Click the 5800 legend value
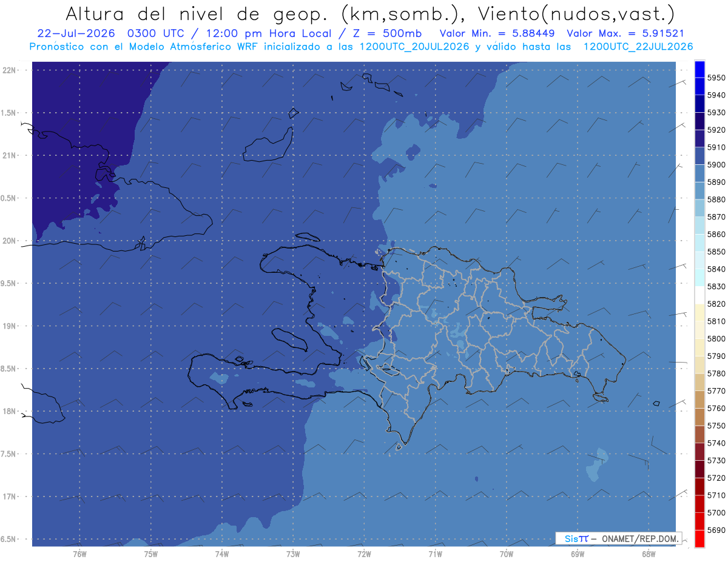728x562 pixels. (716, 338)
